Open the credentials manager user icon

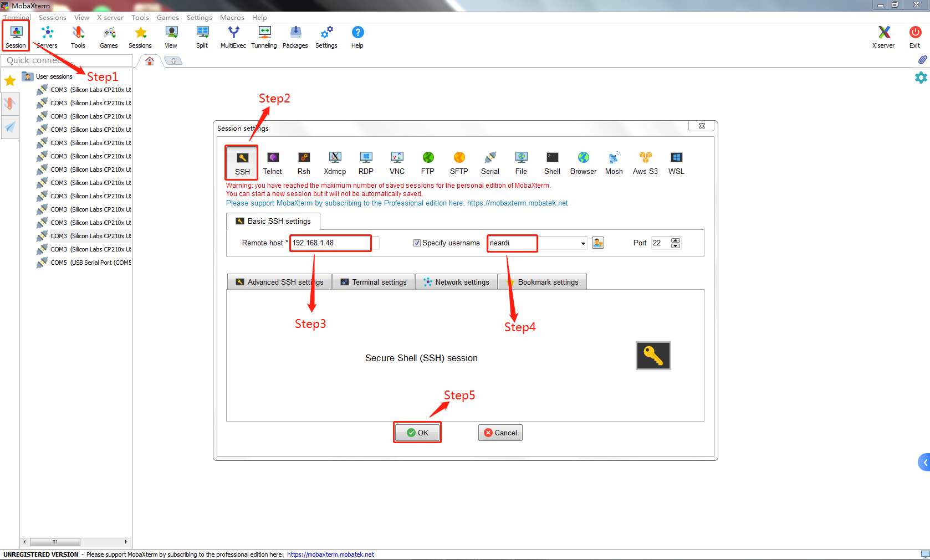coord(598,243)
